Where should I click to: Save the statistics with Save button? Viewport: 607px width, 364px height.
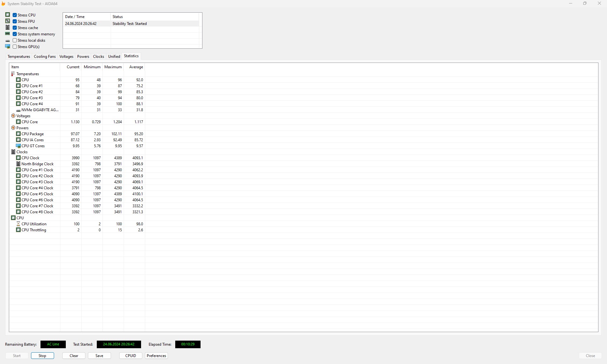click(x=99, y=356)
